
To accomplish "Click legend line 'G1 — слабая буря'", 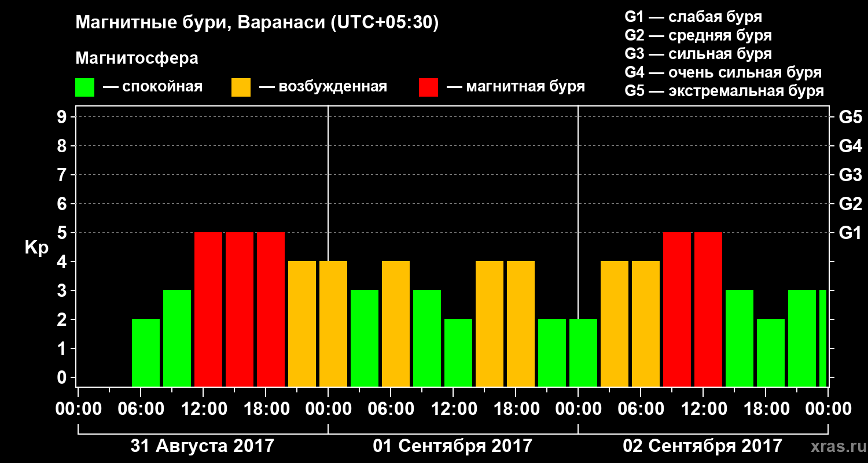I will [x=693, y=17].
